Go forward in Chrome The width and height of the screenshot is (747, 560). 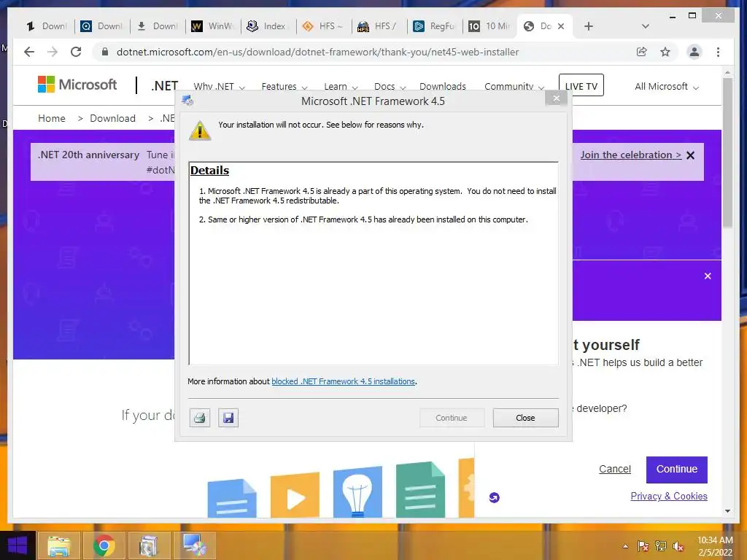click(53, 52)
